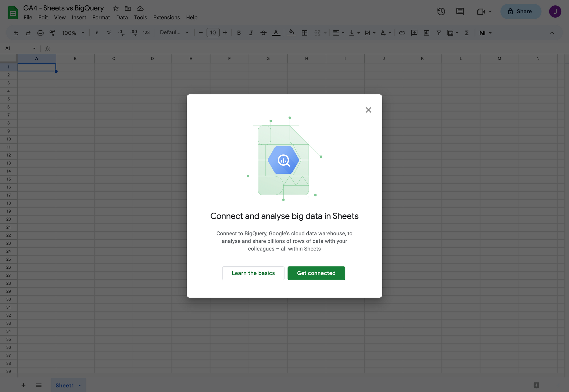Click the Share button
Screen dimensions: 569x392
[521, 11]
